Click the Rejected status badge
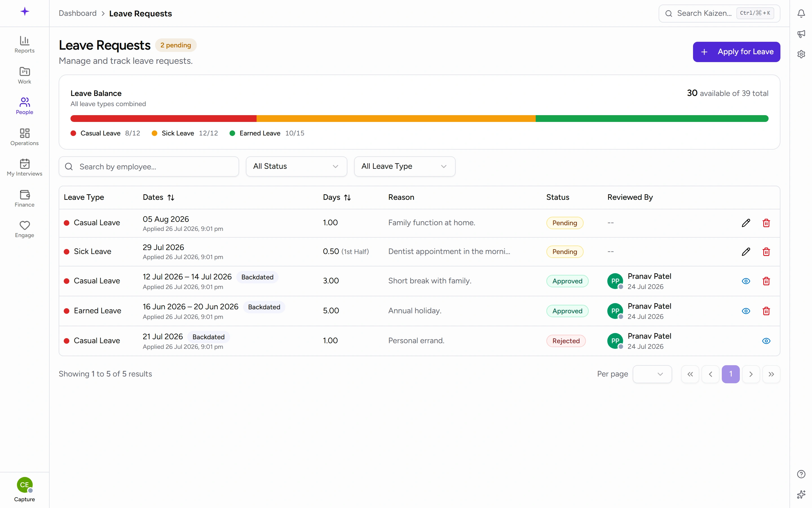This screenshot has height=508, width=812. (x=566, y=341)
